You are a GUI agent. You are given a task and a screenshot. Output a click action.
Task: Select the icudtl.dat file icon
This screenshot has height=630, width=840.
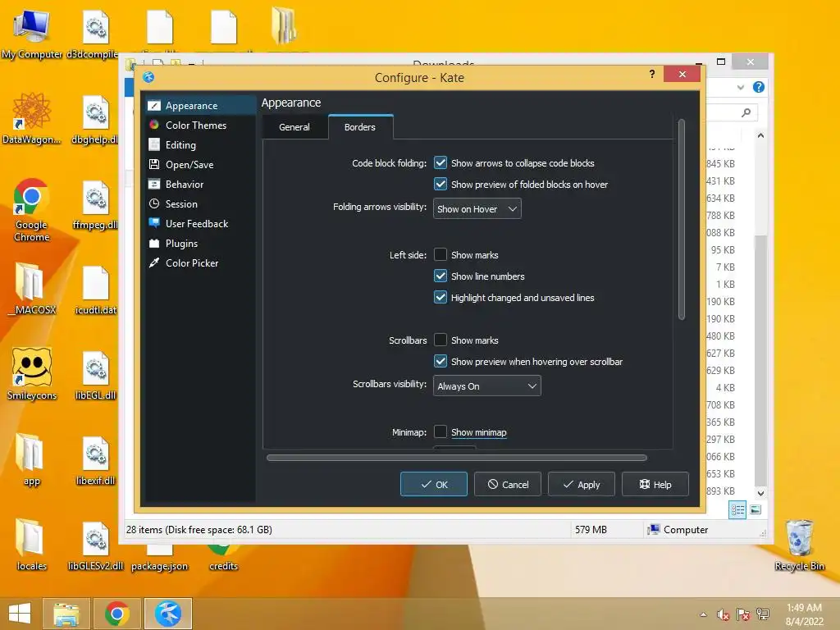click(x=96, y=290)
